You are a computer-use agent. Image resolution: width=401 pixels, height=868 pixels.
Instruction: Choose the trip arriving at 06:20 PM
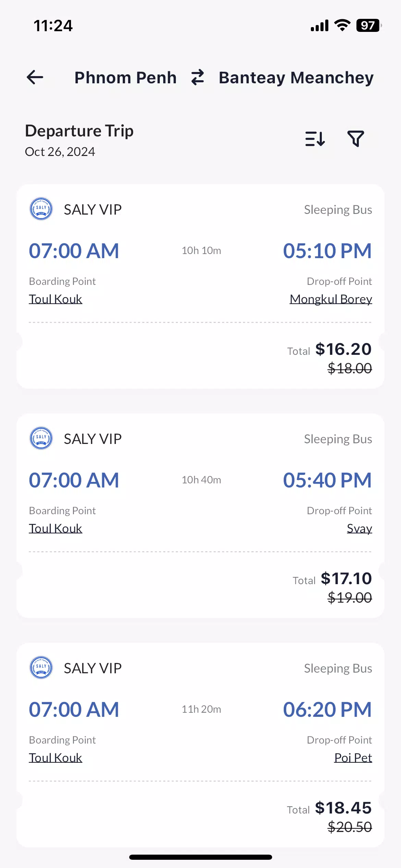[x=200, y=745]
